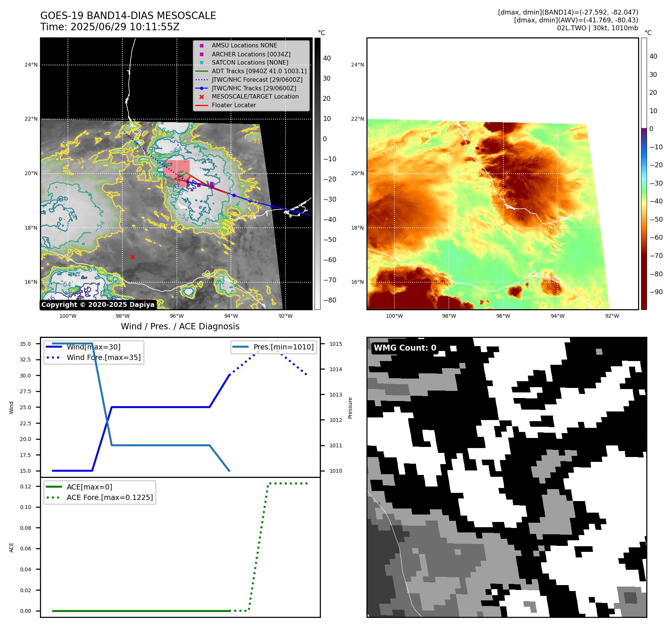
Task: Click the 24°N label on the grayscale map
Action: click(31, 65)
